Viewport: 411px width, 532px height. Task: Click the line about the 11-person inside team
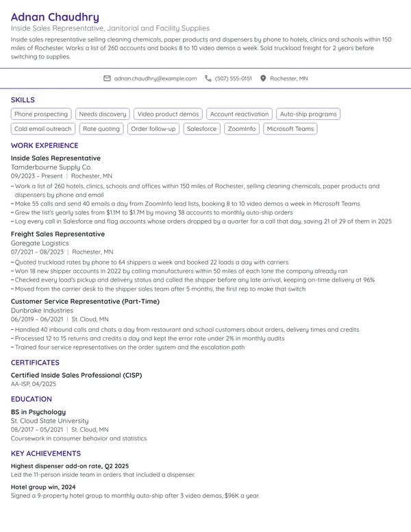[103, 474]
